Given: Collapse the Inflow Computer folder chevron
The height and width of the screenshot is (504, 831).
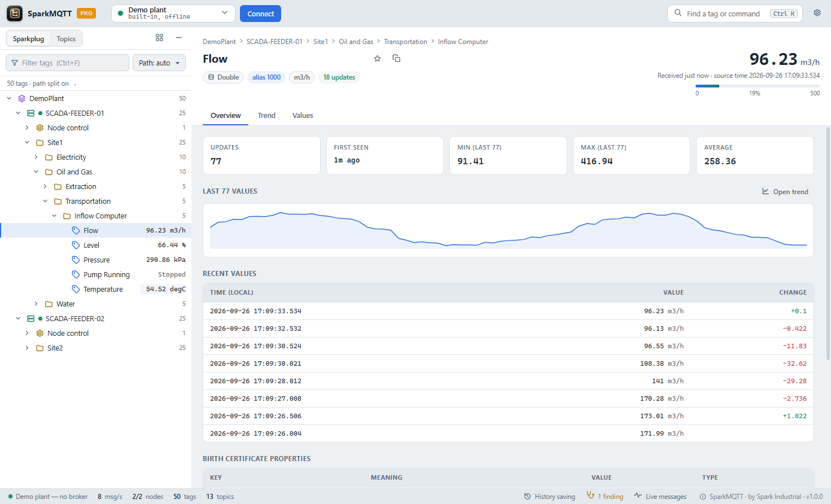Looking at the screenshot, I should coord(54,216).
